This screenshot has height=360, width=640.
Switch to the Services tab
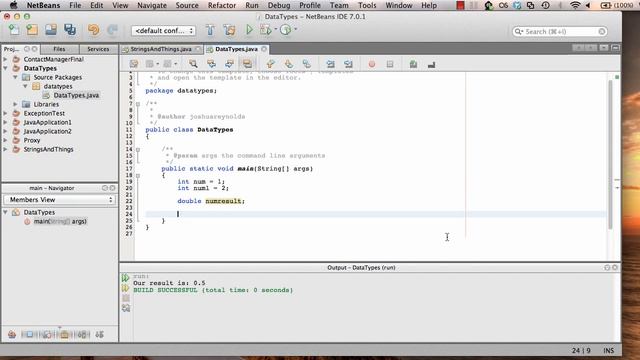[98, 49]
